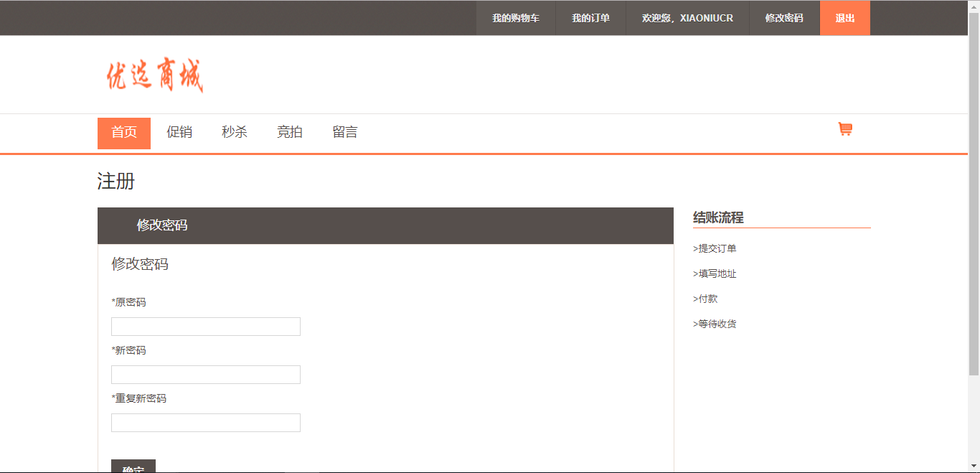Open 我的订单 in top bar
Viewport: 980px width, 473px height.
pyautogui.click(x=590, y=18)
